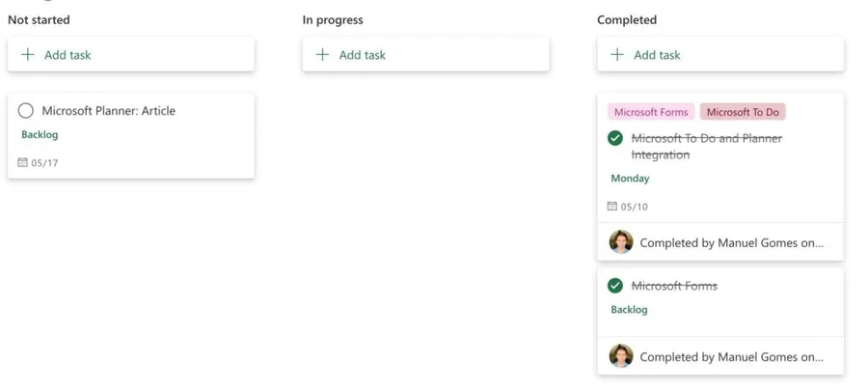Viewport: 868px width, 391px height.
Task: Select the Completed column header
Action: (627, 19)
